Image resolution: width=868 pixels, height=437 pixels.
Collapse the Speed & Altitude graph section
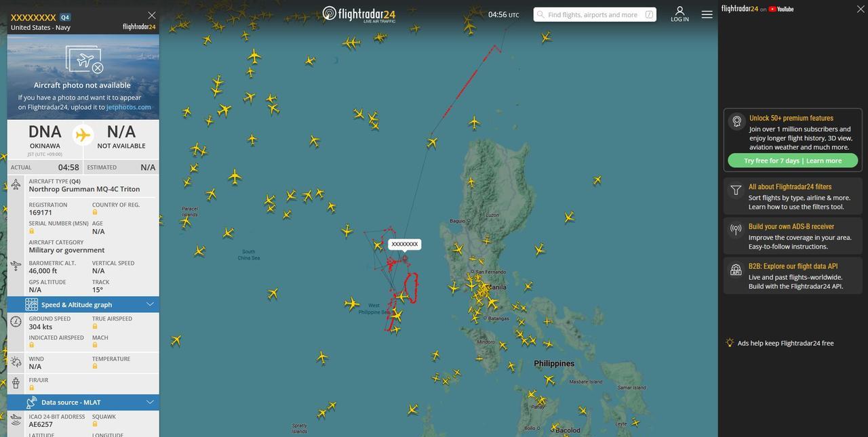[x=151, y=304]
